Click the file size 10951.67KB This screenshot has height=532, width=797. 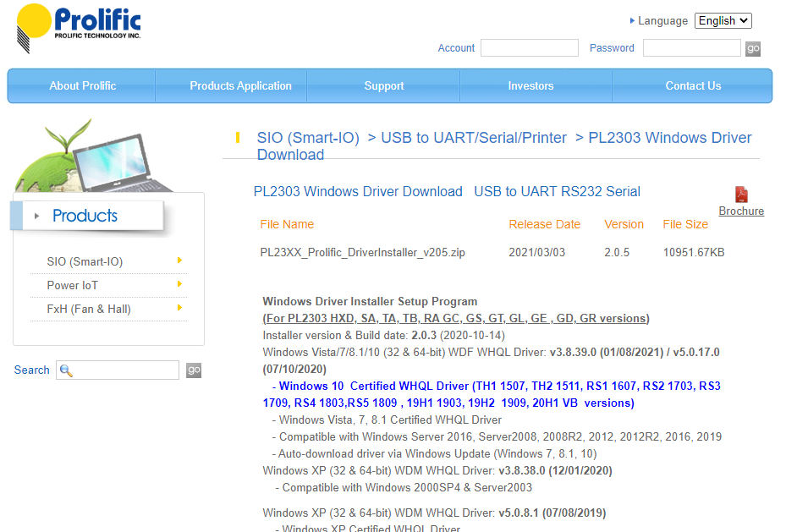click(694, 253)
